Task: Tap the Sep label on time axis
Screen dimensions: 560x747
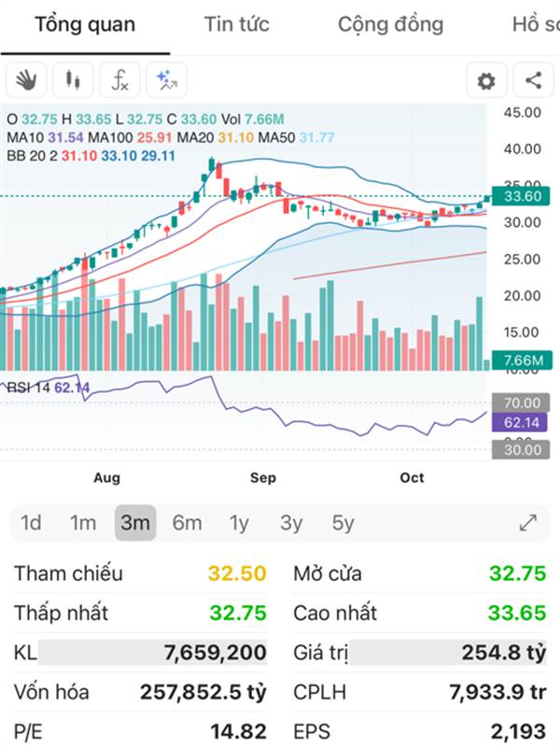Action: click(x=263, y=478)
